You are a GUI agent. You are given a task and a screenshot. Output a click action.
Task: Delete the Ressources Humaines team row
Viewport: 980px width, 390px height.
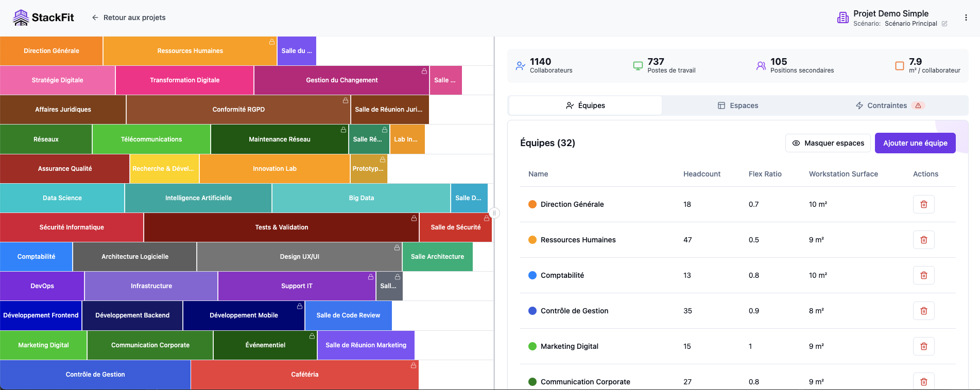pos(923,240)
